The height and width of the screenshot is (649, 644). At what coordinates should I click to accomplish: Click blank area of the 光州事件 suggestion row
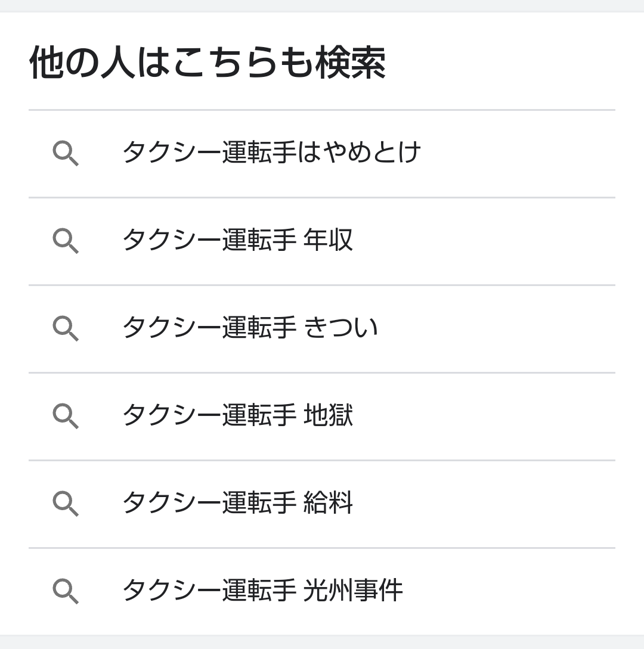[x=509, y=591]
